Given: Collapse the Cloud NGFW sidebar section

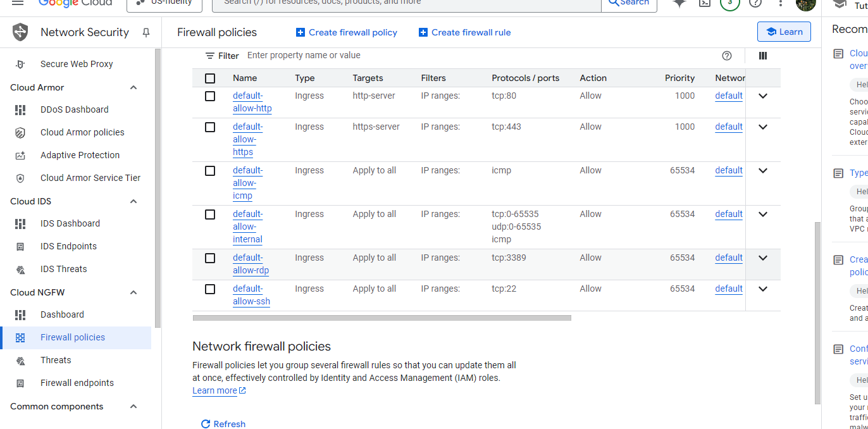Looking at the screenshot, I should coord(133,292).
